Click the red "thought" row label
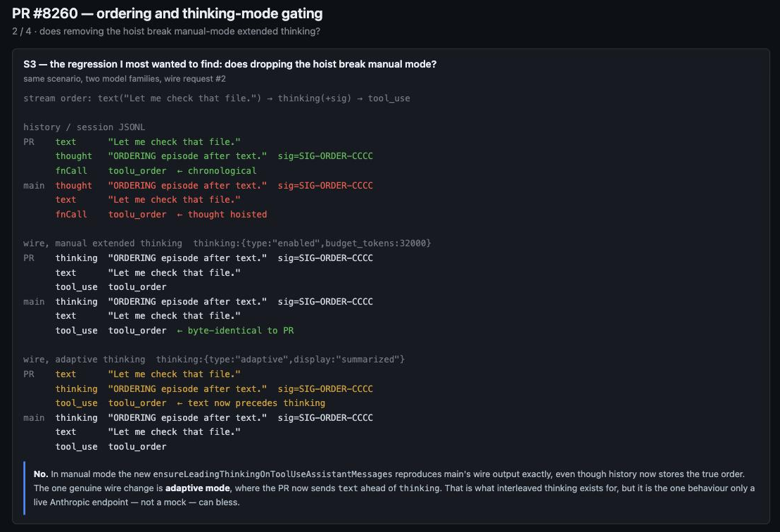The image size is (780, 532). pos(74,186)
